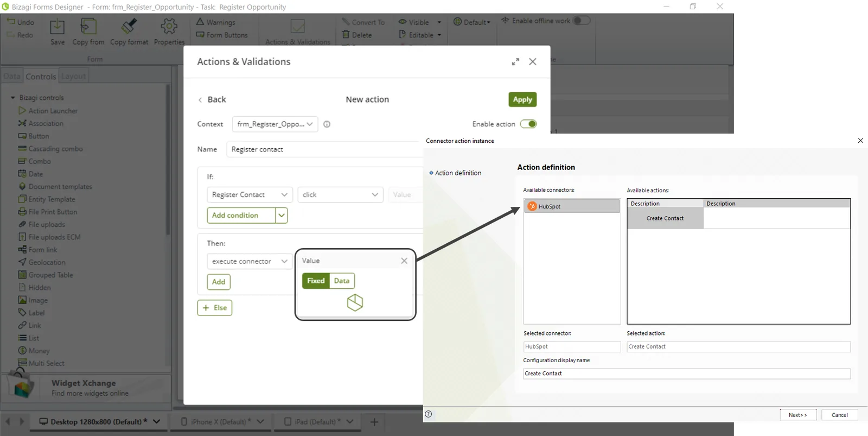Toggle the Enable action switch

click(x=528, y=124)
